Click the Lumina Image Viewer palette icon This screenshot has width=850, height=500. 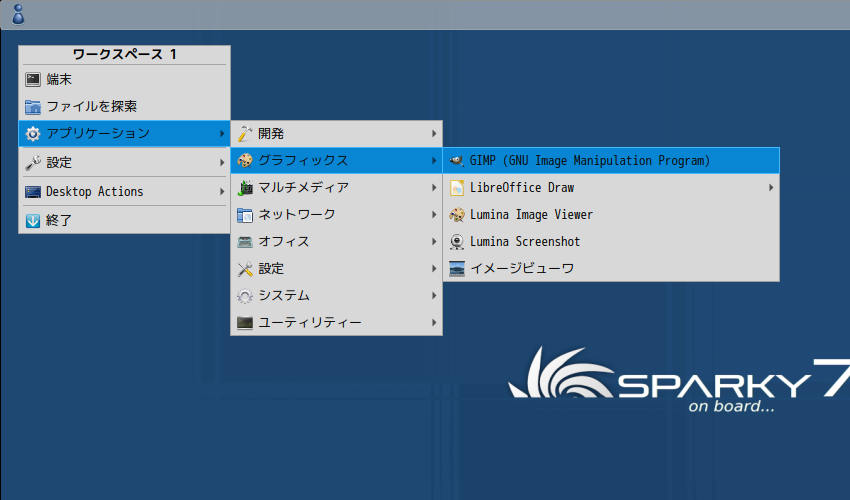point(457,215)
